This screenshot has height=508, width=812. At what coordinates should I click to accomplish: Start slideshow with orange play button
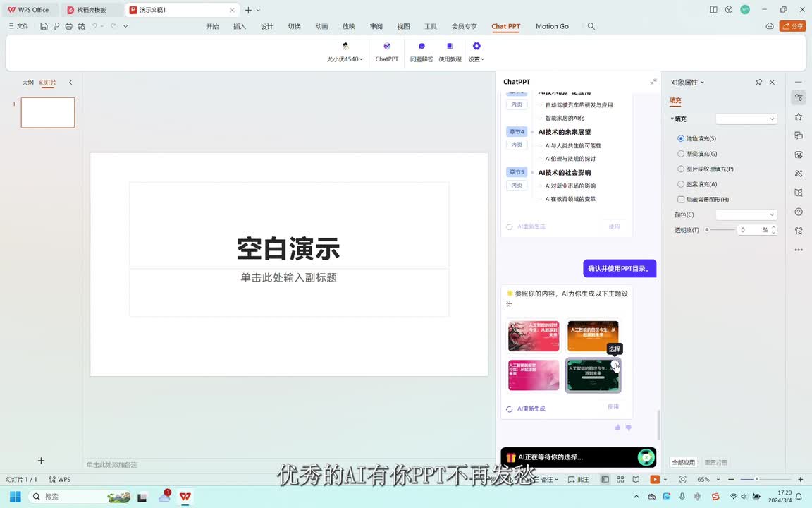coord(655,480)
